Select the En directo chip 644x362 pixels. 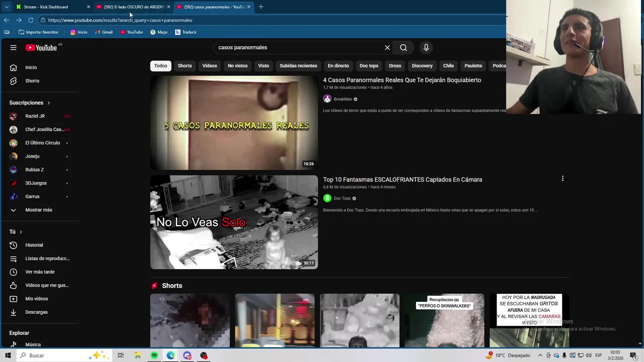pos(338,66)
